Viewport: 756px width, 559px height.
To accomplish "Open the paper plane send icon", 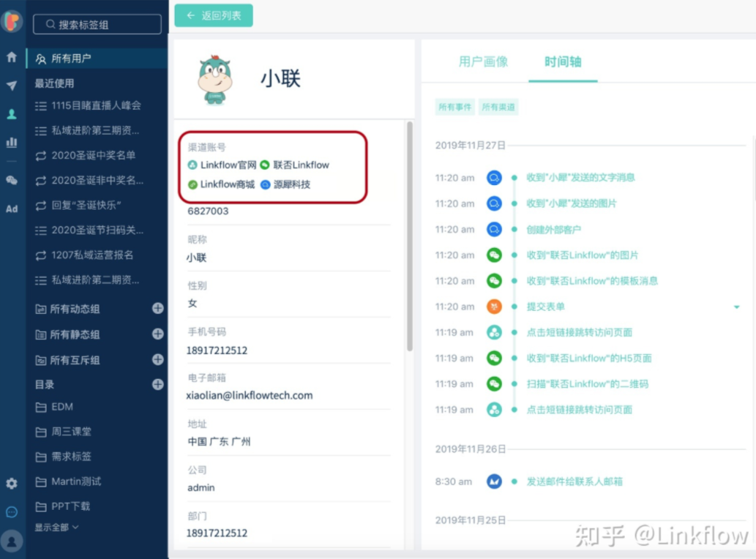I will (12, 86).
